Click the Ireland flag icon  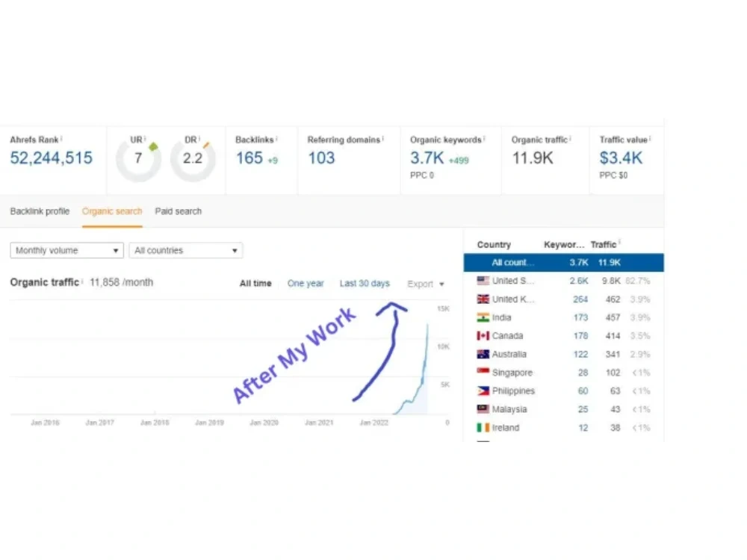point(483,427)
